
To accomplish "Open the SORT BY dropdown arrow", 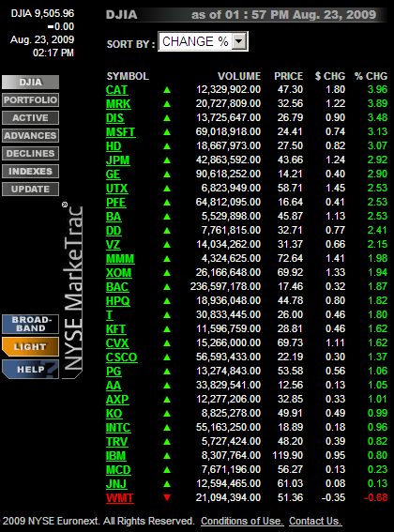I will coord(239,41).
